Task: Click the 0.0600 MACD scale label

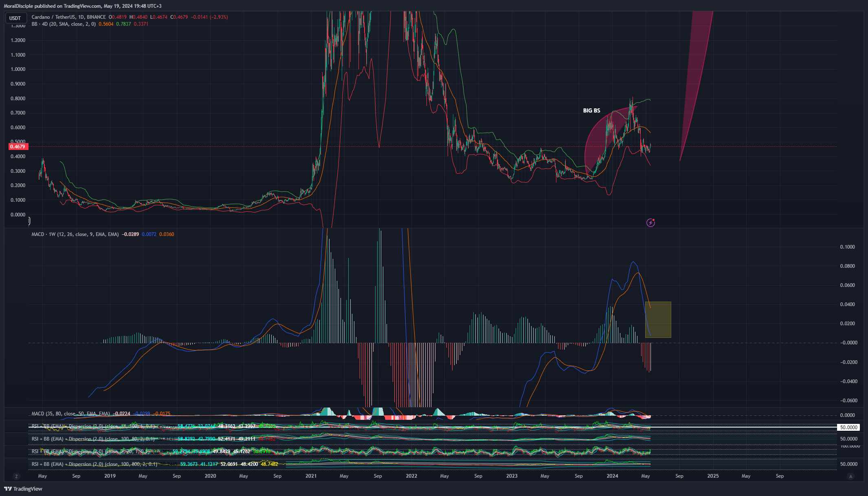Action: 848,285
